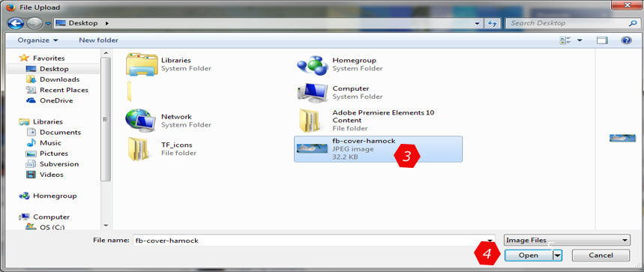Click the Help question mark icon

tap(626, 40)
